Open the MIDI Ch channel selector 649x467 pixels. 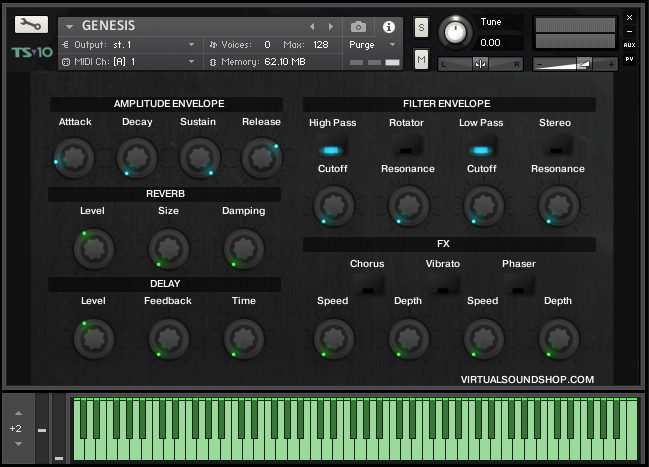(x=191, y=61)
